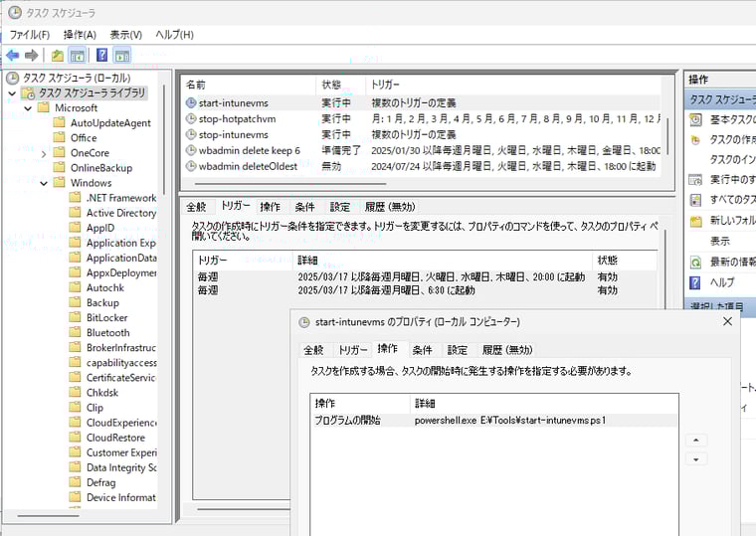Select the powershell.exe start-intunevms.ps1 action row
Screen dimensions: 756x536
[x=493, y=421]
